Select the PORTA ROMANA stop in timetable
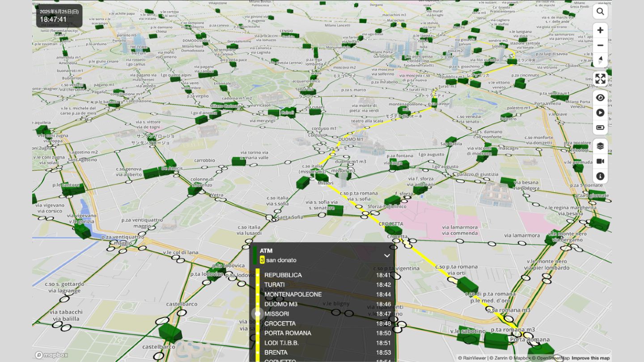Viewport: 644px width, 362px height. click(288, 333)
